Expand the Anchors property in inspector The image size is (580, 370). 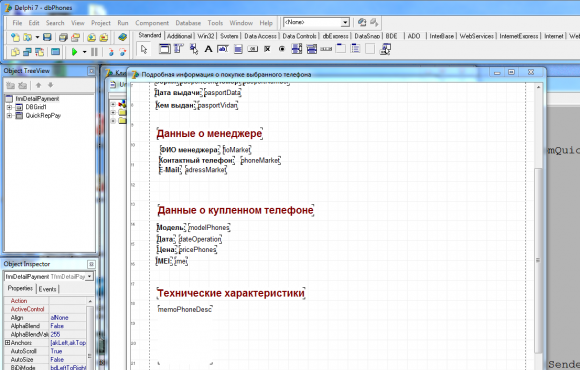[7, 343]
